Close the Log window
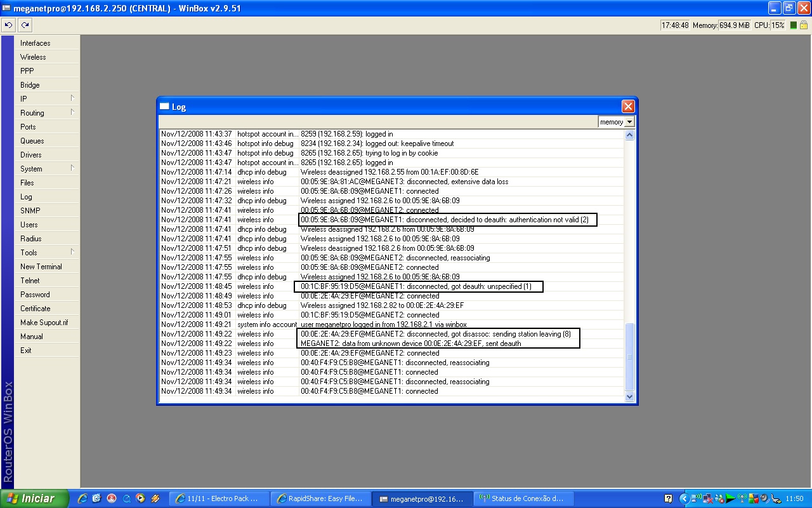The height and width of the screenshot is (508, 812). 627,106
